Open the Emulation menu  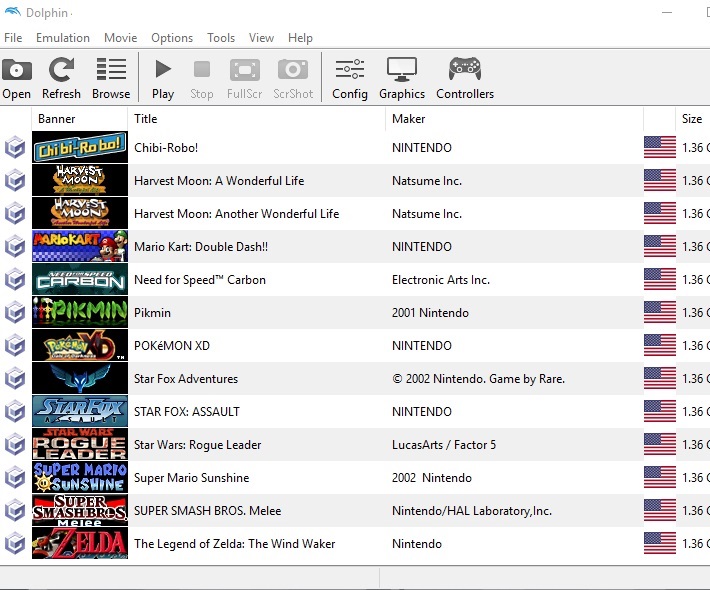63,38
